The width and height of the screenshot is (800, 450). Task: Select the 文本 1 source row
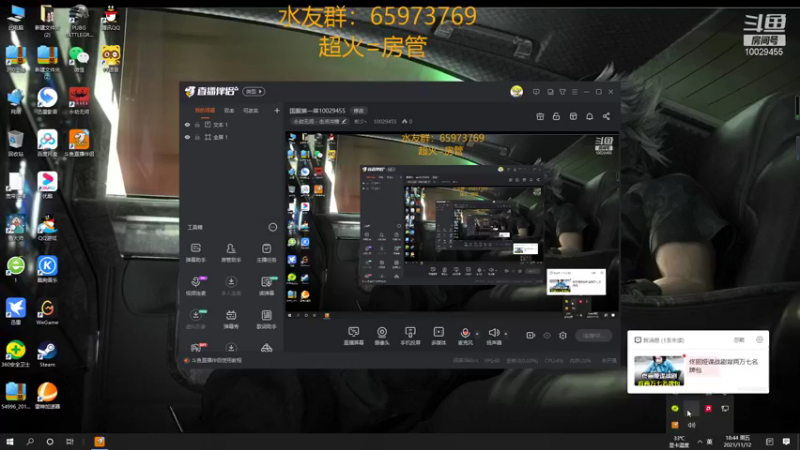click(232, 124)
